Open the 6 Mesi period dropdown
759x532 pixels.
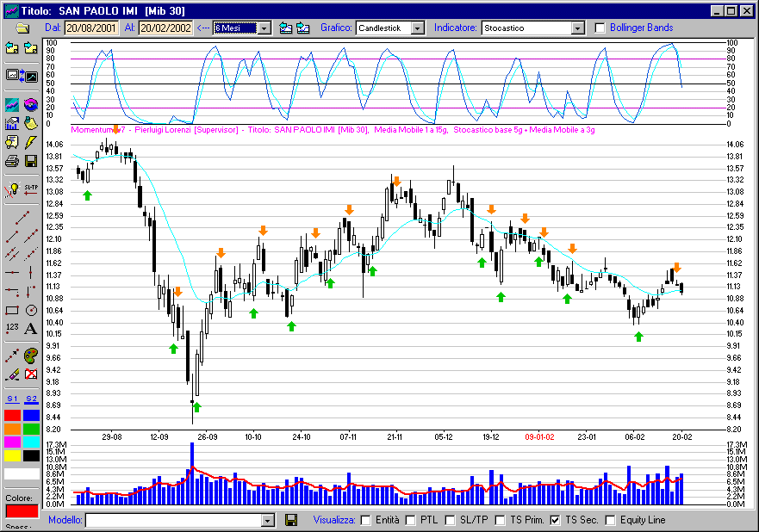coord(264,28)
